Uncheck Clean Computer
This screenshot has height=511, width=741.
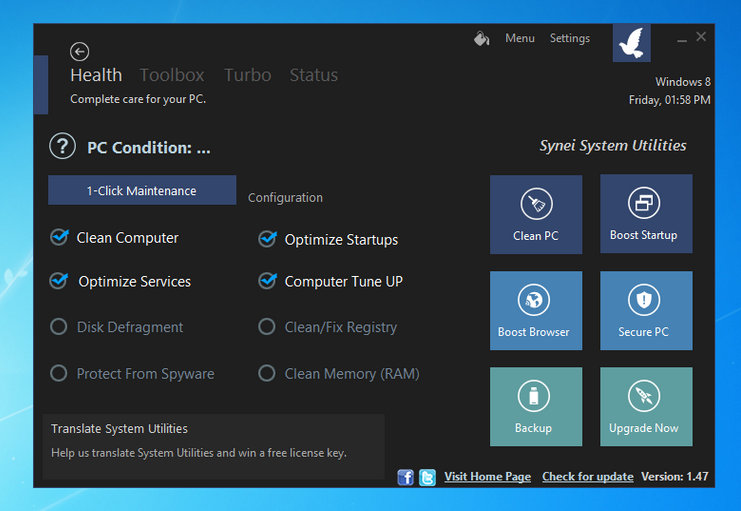[60, 236]
